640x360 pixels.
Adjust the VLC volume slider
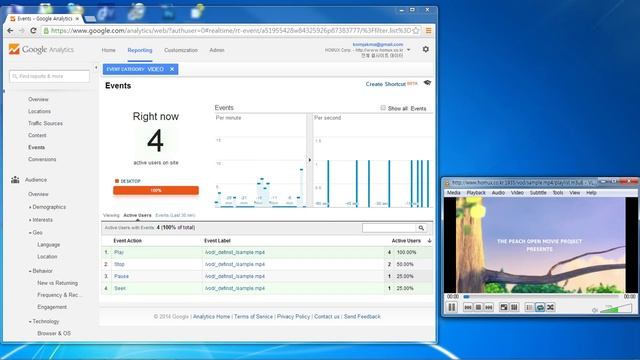[616, 308]
